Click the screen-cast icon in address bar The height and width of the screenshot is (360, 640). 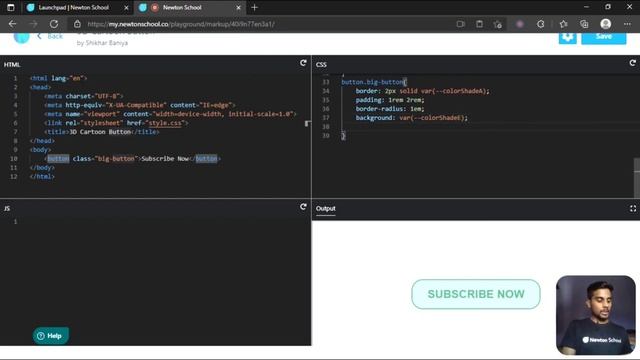click(x=460, y=24)
